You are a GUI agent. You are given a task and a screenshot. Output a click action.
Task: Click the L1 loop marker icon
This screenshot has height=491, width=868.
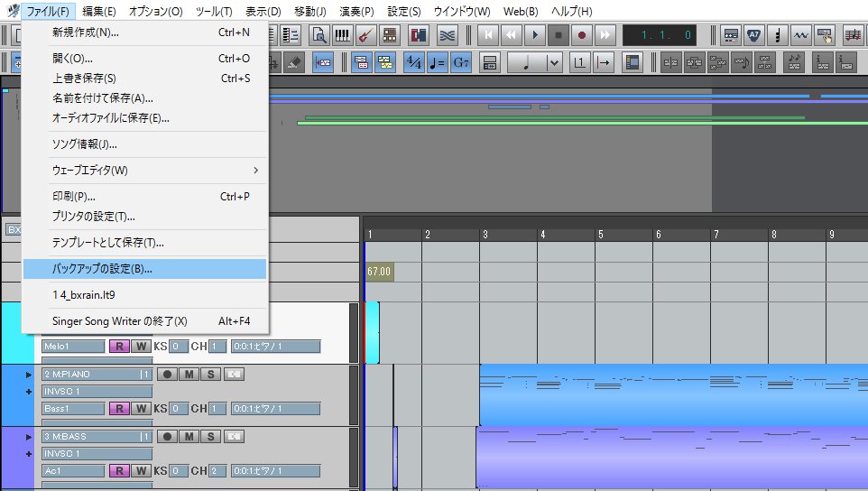pyautogui.click(x=579, y=62)
